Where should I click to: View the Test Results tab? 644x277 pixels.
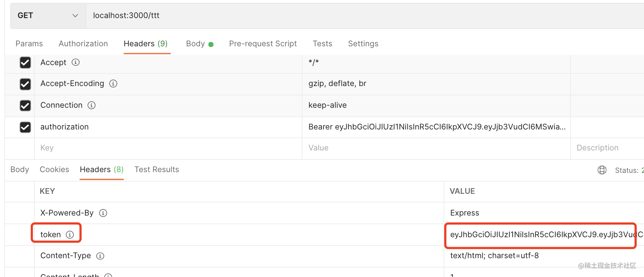157,170
